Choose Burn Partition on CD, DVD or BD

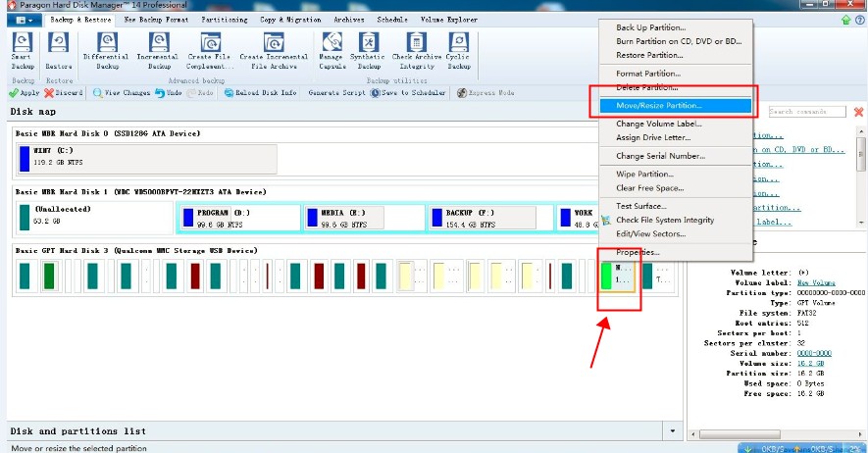(676, 41)
